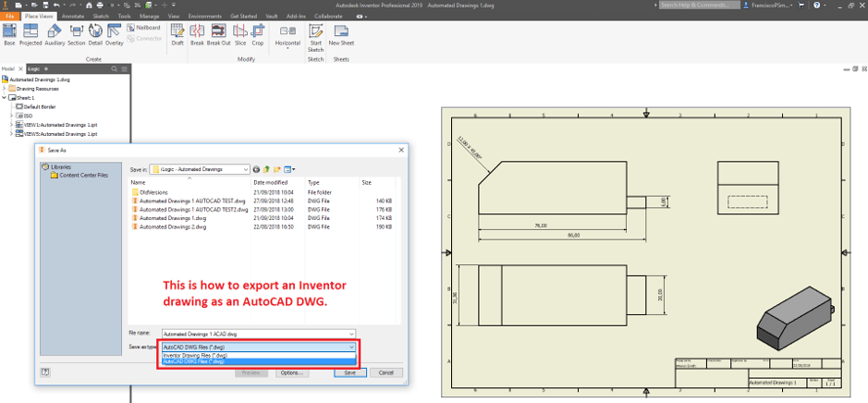Switch to the Collaborate ribbon tab
868x403 pixels.
pos(326,17)
